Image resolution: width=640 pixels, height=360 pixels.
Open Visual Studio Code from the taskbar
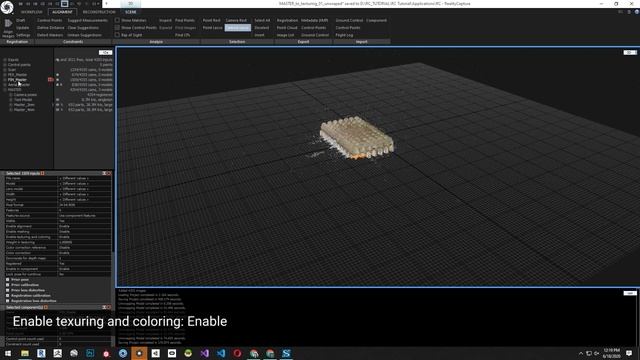pos(221,353)
